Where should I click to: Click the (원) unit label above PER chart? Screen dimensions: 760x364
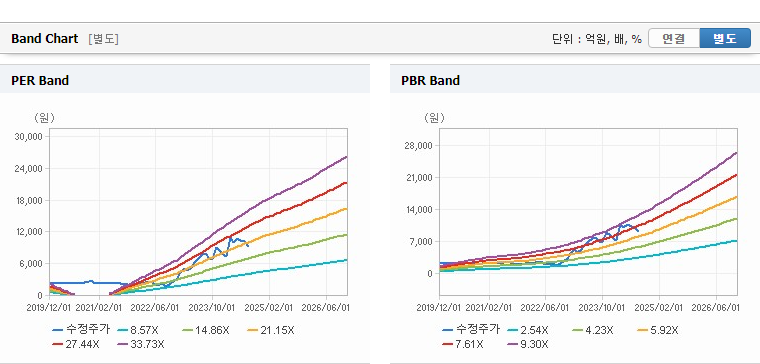pyautogui.click(x=44, y=117)
